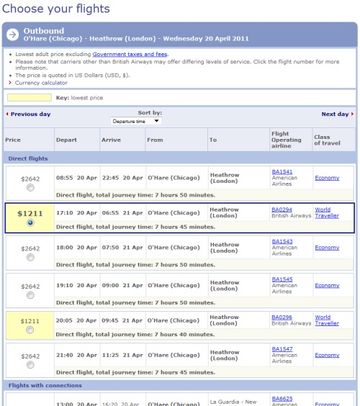Open flight number BA1541 details
Screen dimensions: 360x406
282,172
